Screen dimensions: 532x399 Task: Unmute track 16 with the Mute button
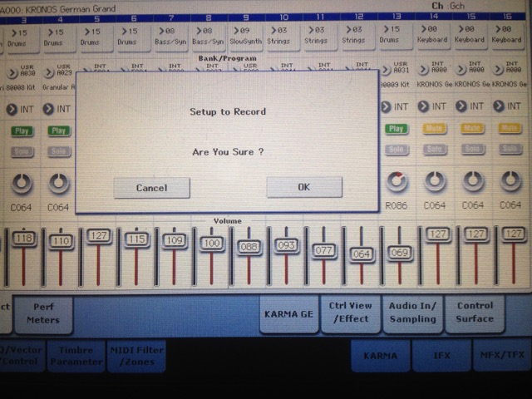coord(510,128)
